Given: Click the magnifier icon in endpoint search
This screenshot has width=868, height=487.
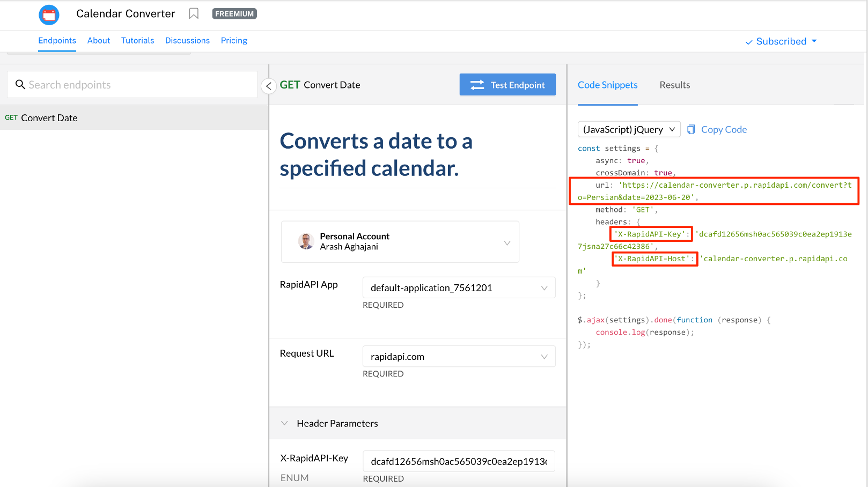Looking at the screenshot, I should pos(20,84).
